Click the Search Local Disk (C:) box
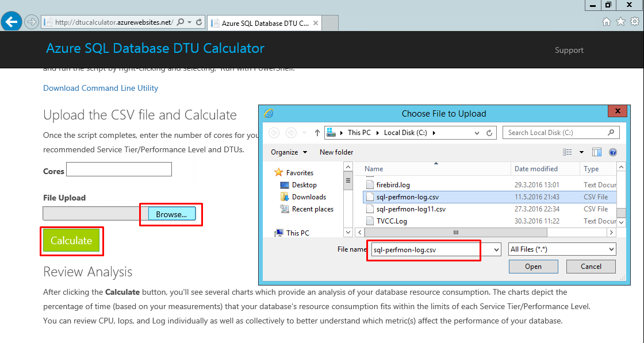The height and width of the screenshot is (343, 644). tap(561, 133)
